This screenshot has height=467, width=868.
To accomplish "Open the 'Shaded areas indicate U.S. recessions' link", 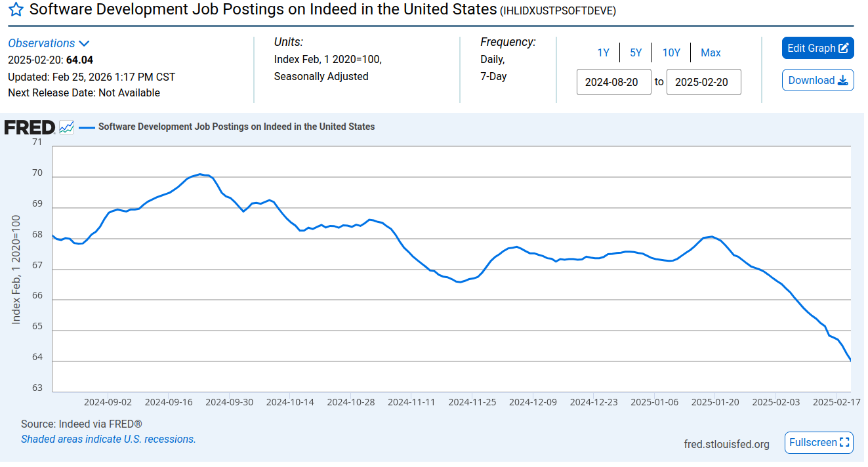I will (x=108, y=439).
